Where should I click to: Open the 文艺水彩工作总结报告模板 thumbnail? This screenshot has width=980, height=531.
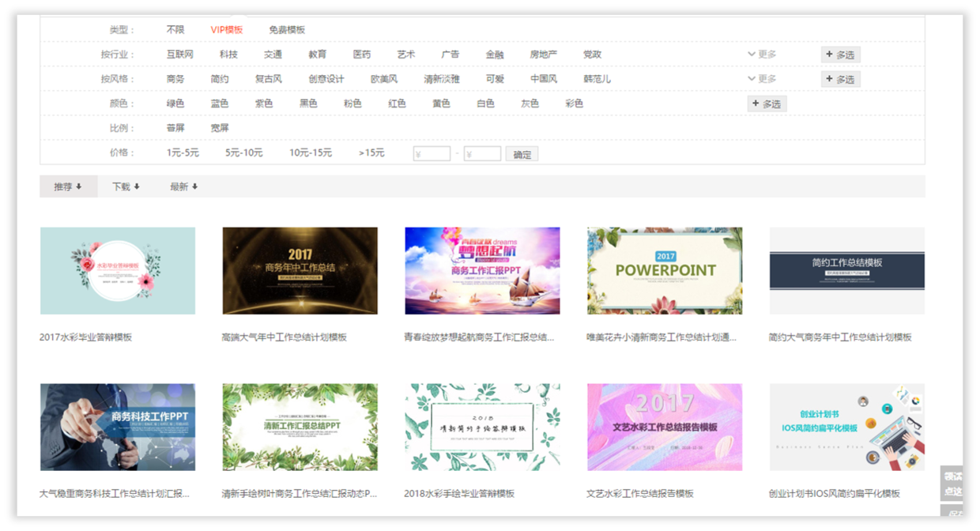pos(664,426)
